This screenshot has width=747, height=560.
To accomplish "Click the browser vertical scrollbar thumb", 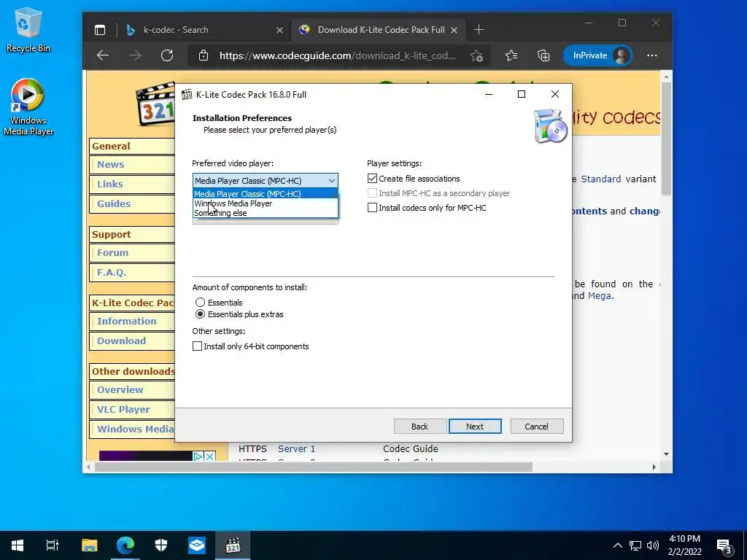I will pyautogui.click(x=666, y=138).
